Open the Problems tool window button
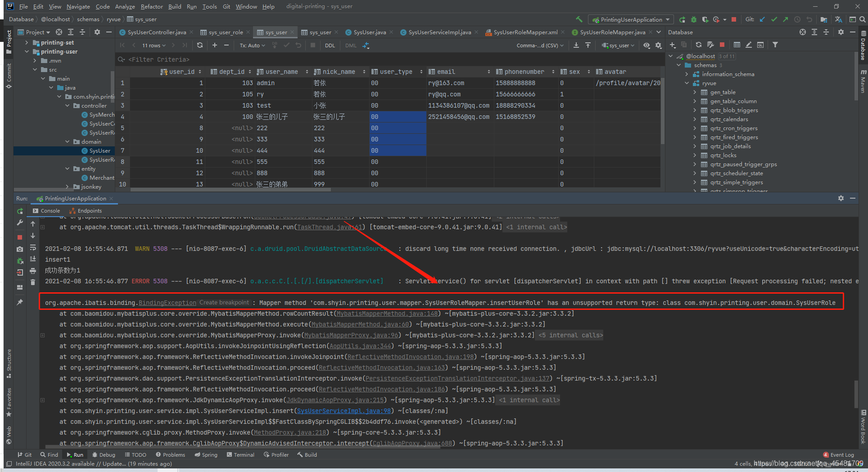The width and height of the screenshot is (868, 472). (x=170, y=455)
